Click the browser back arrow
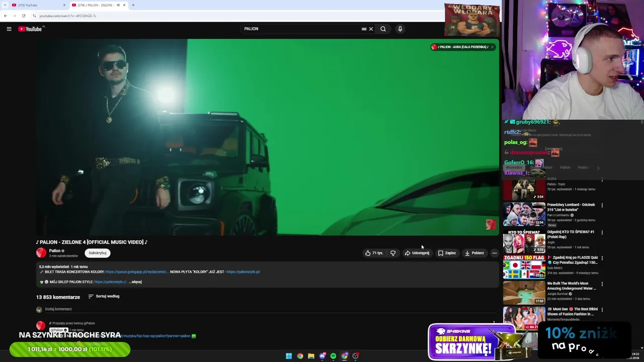The image size is (644, 362). tap(6, 16)
